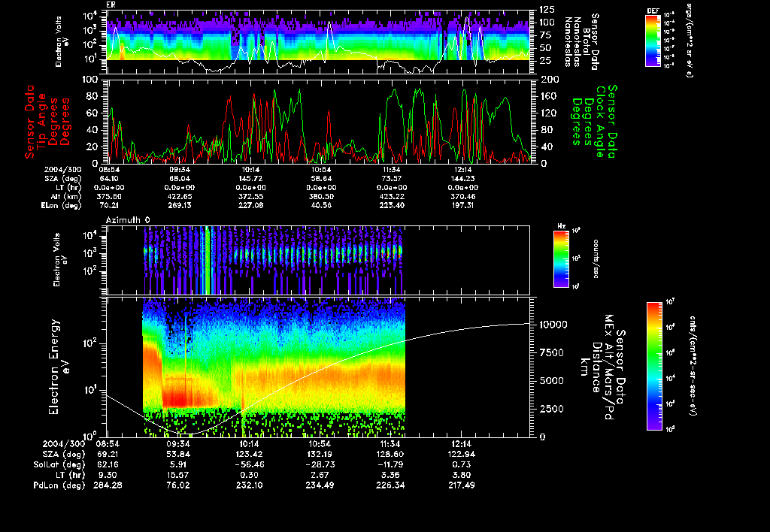Click the altitude value 375.60
Screen dimensions: 770x532
pos(110,197)
